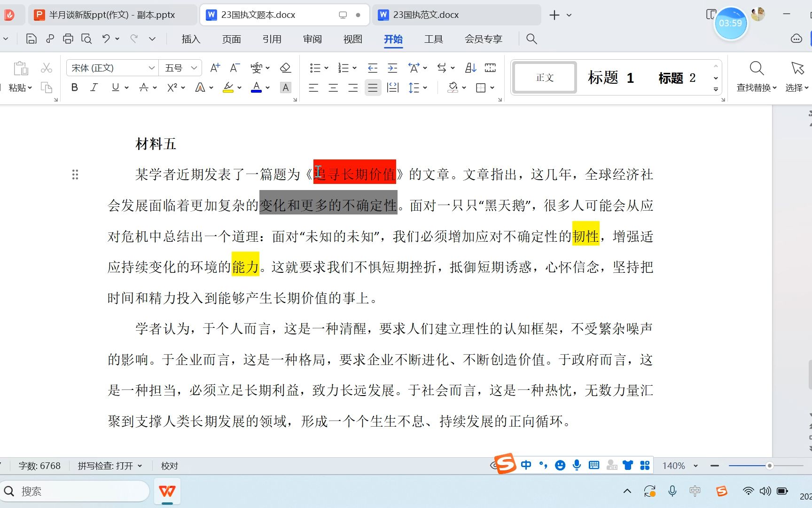This screenshot has height=508, width=812.
Task: Toggle bold formatting on selected text
Action: click(74, 87)
